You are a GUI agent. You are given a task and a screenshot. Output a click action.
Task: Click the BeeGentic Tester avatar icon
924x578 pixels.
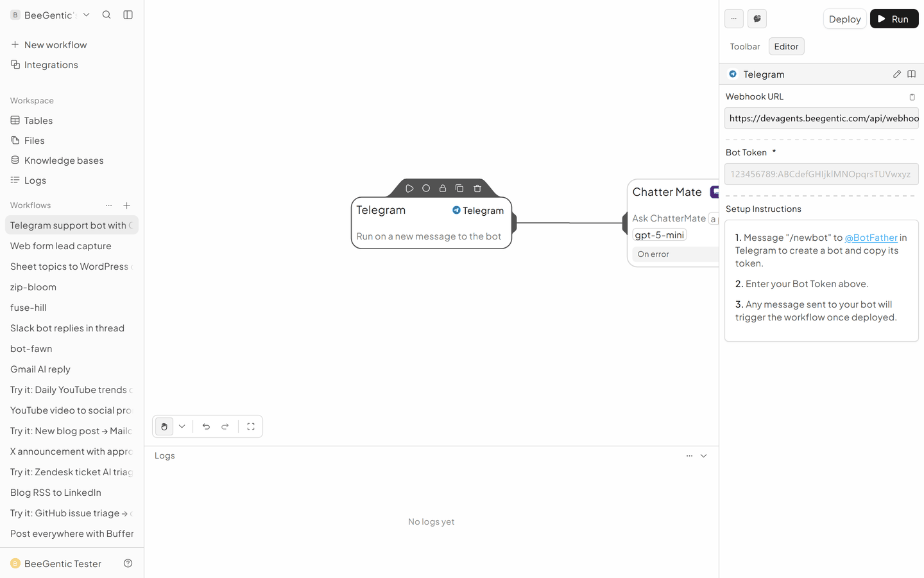tap(15, 563)
